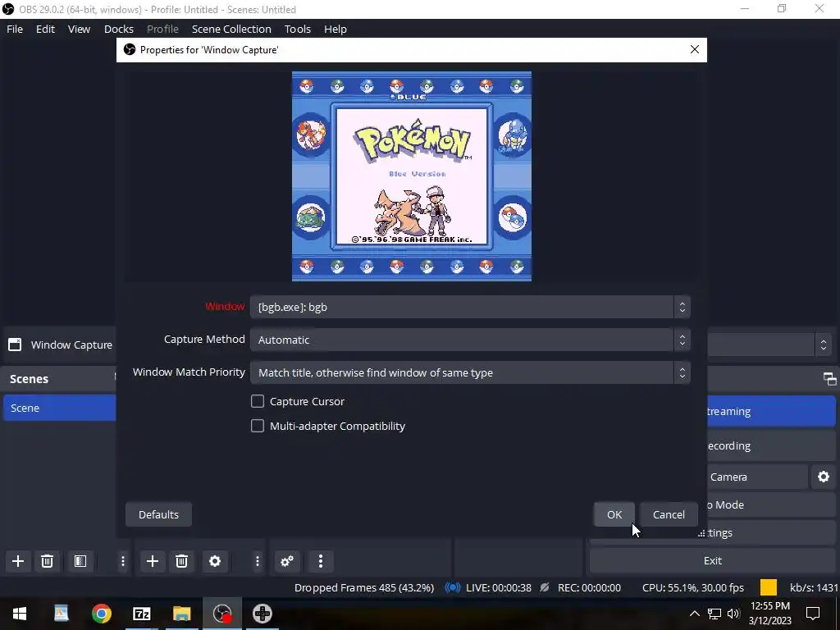840x630 pixels.
Task: Click the dock pop-out icon near Controls
Action: 830,379
